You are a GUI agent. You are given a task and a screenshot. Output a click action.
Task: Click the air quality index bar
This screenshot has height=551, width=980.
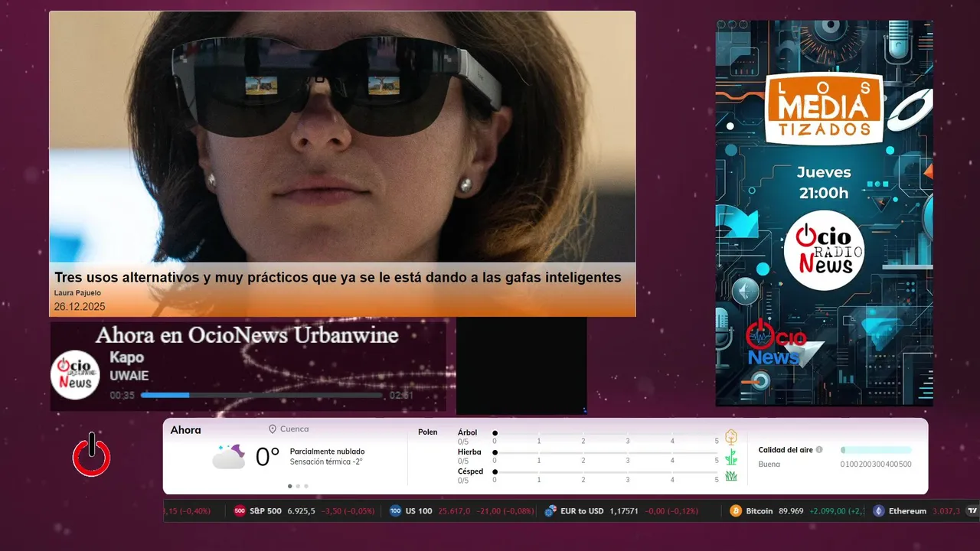[876, 450]
